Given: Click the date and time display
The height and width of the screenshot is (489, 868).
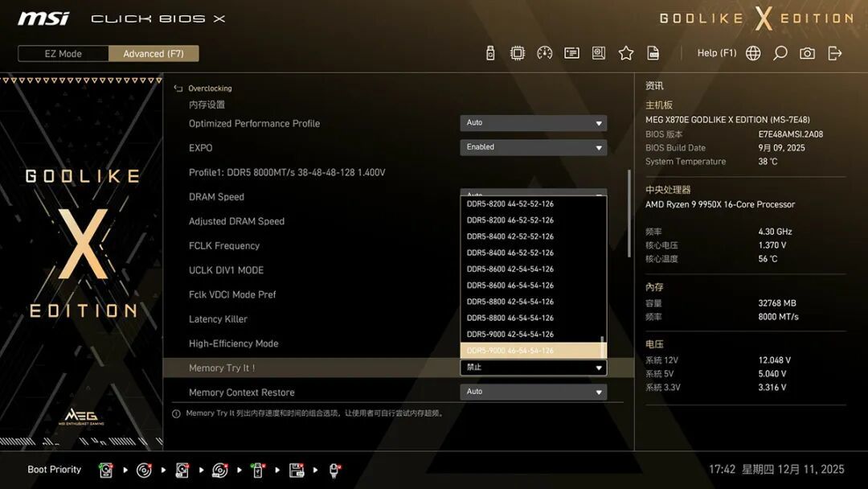Looking at the screenshot, I should point(776,470).
